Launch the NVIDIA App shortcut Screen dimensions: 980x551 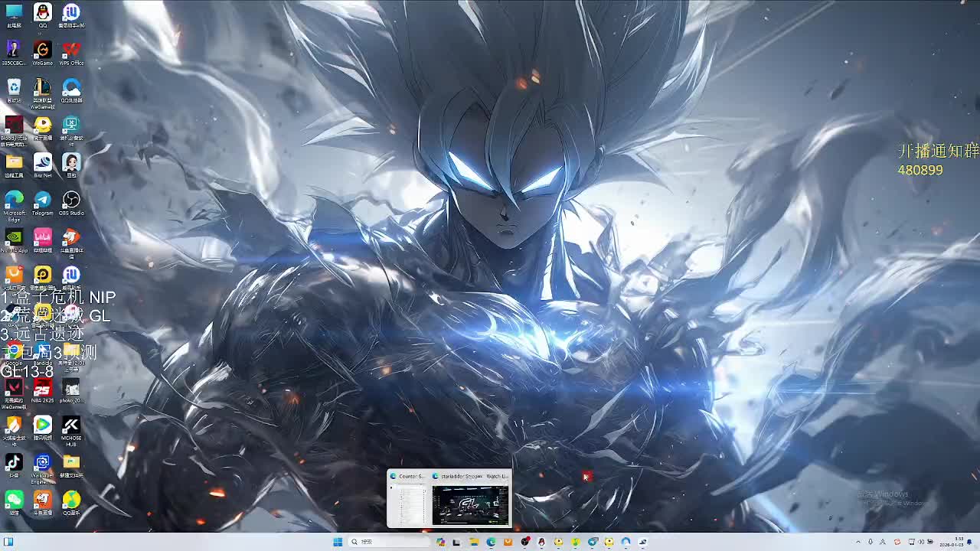[x=14, y=238]
